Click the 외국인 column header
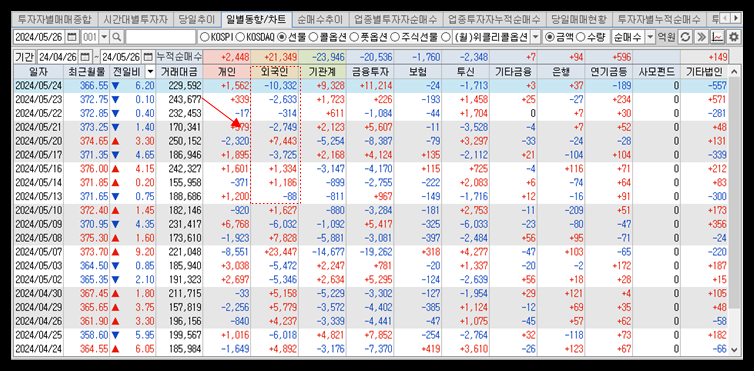The height and width of the screenshot is (371, 755). pos(274,72)
